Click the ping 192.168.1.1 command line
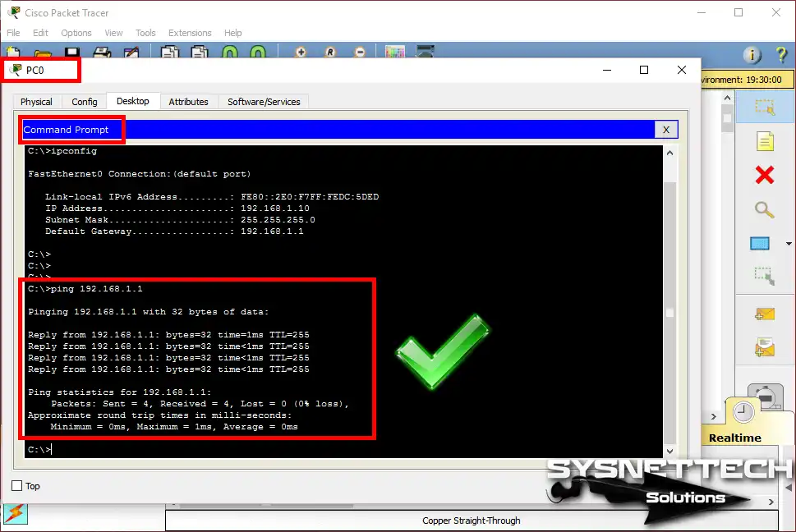The width and height of the screenshot is (796, 532). point(85,288)
